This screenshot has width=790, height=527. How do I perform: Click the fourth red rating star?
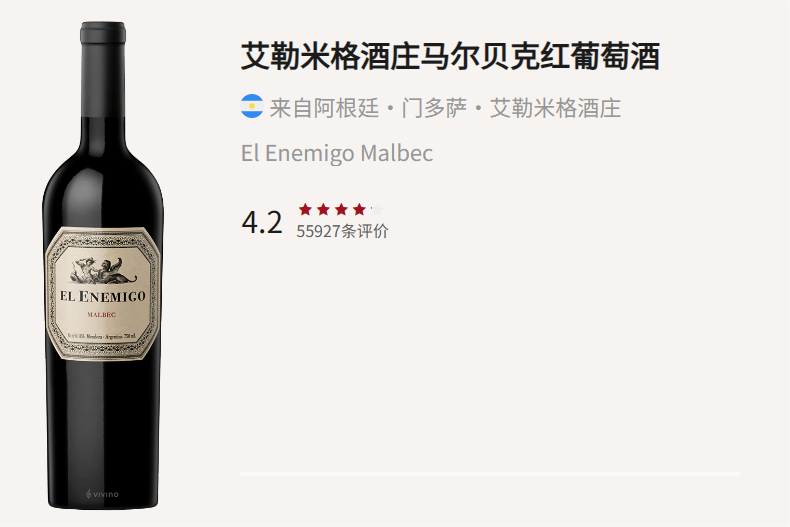tap(359, 209)
